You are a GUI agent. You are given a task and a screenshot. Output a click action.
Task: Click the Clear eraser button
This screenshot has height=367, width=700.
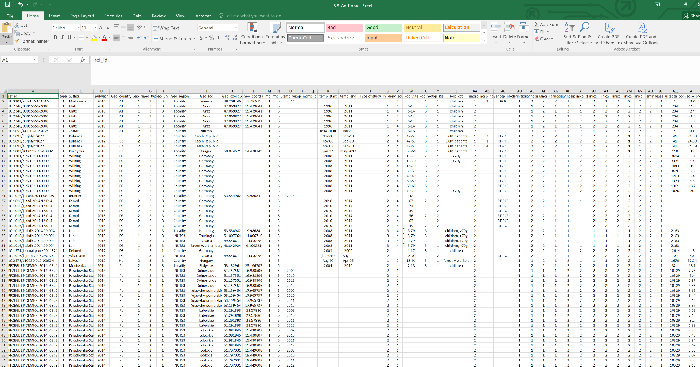(x=544, y=39)
